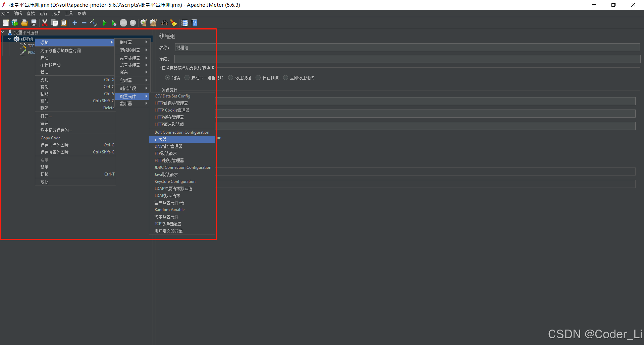Click the Search binoculars icon
Viewport: 644px width, 345px height.
click(x=164, y=23)
